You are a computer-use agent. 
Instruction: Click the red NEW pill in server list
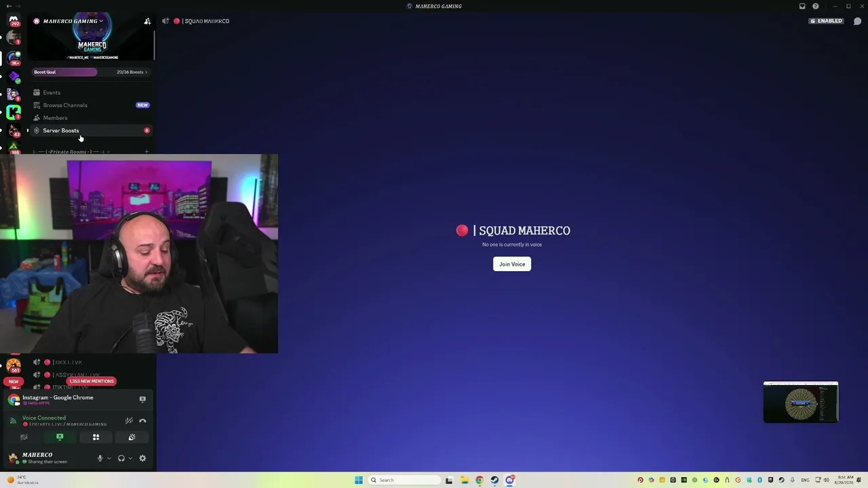coord(14,382)
